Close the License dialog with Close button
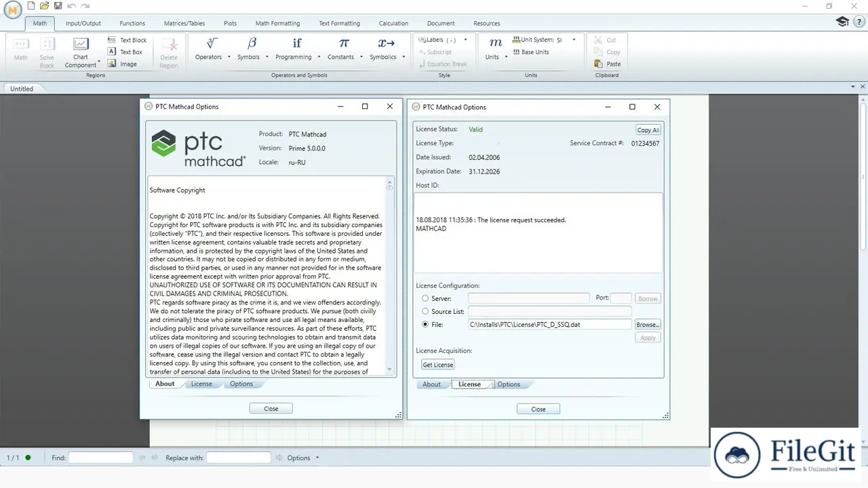The image size is (868, 488). pyautogui.click(x=538, y=409)
